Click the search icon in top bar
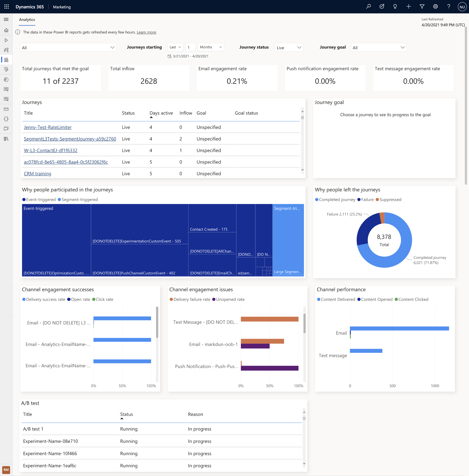469x476 pixels. pyautogui.click(x=368, y=7)
